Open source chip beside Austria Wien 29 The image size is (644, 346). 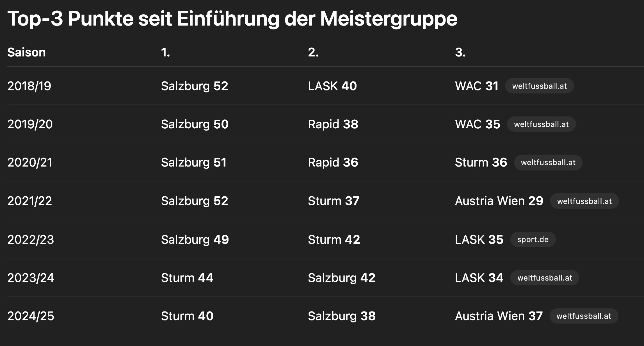click(x=584, y=201)
